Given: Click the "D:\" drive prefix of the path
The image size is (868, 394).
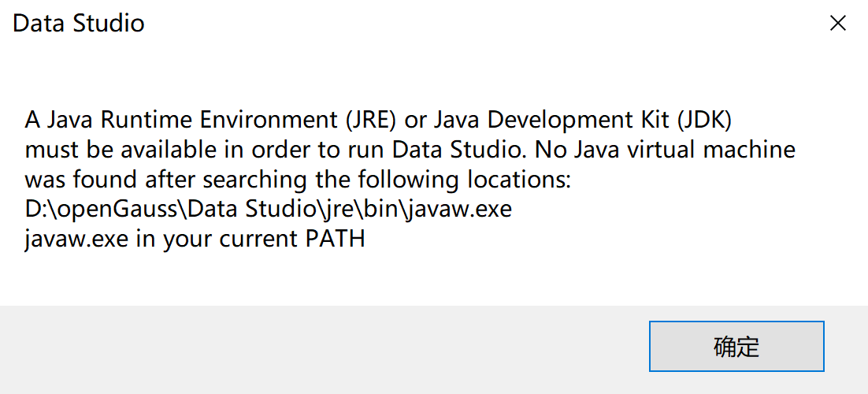Looking at the screenshot, I should tap(36, 210).
